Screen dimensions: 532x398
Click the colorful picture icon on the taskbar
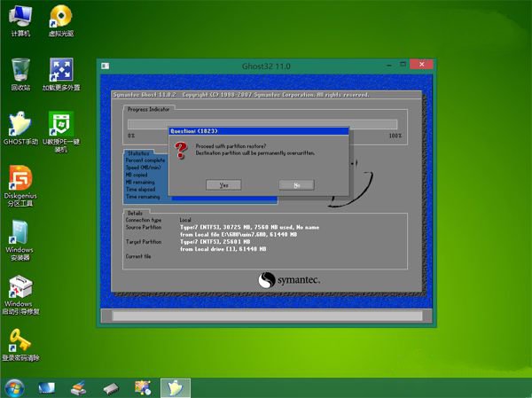143,388
